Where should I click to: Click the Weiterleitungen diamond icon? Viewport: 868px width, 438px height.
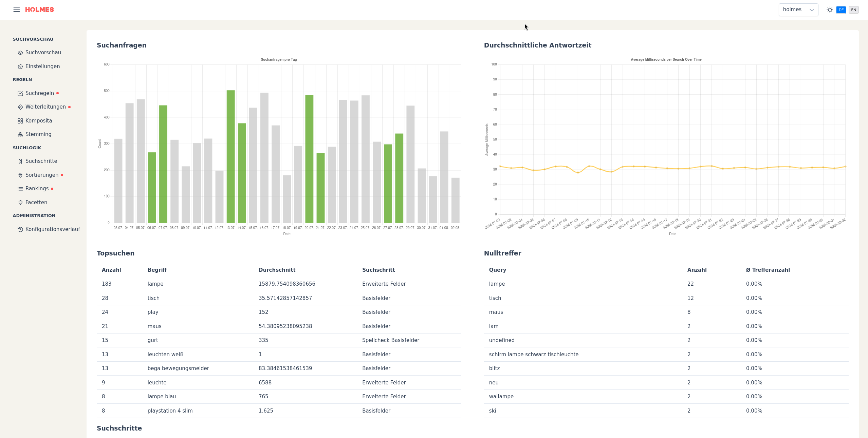[20, 107]
